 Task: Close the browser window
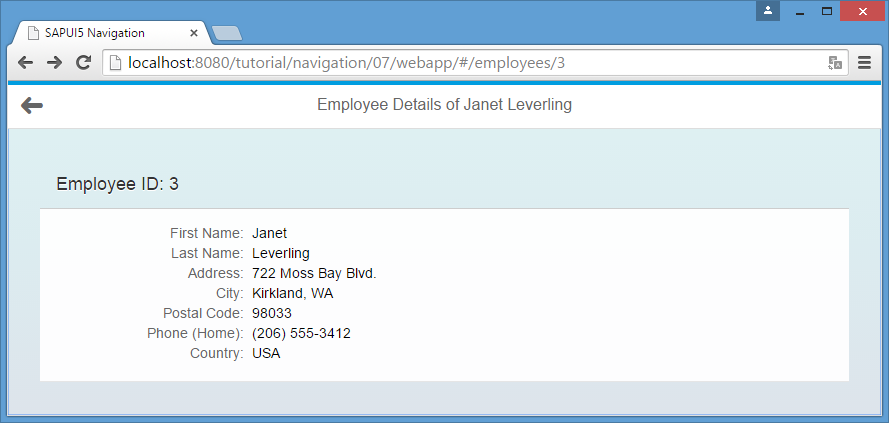861,12
